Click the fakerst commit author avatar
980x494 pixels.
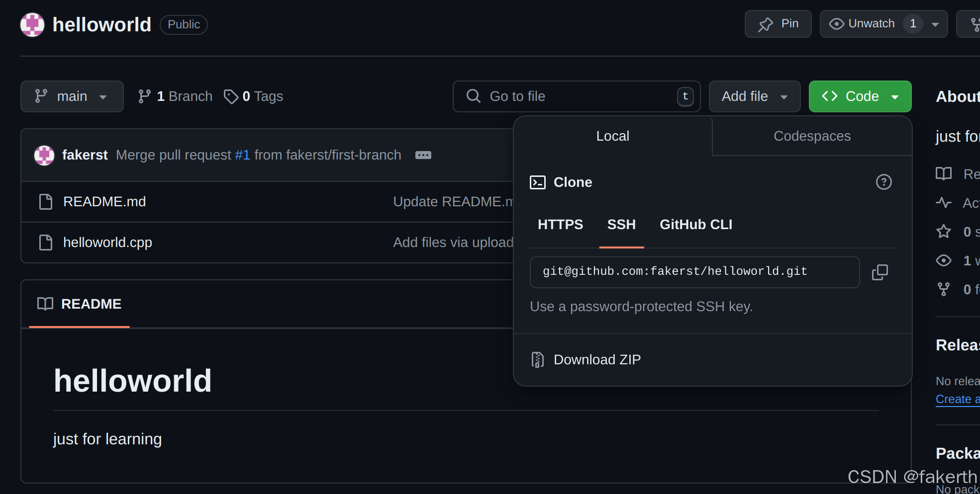point(44,155)
